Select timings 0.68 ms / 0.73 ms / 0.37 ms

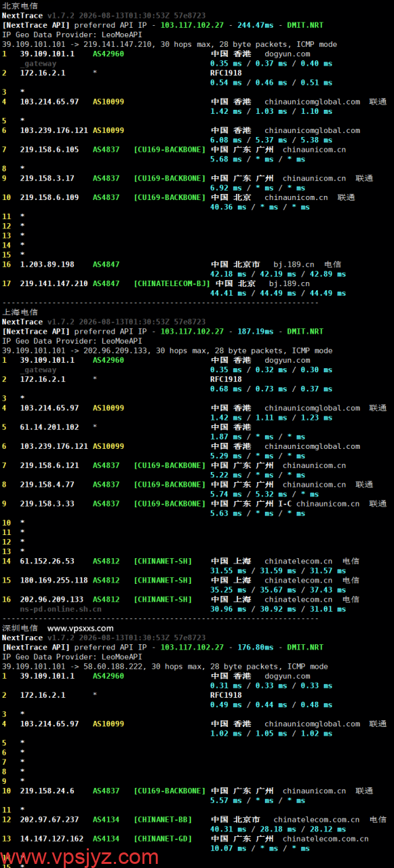271,389
